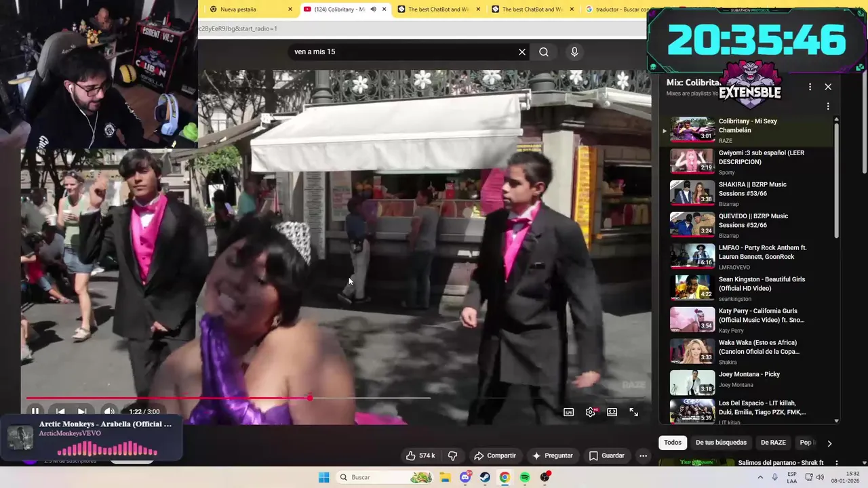Image resolution: width=868 pixels, height=488 pixels.
Task: Close the Colibritany browser tab
Action: coord(384,9)
